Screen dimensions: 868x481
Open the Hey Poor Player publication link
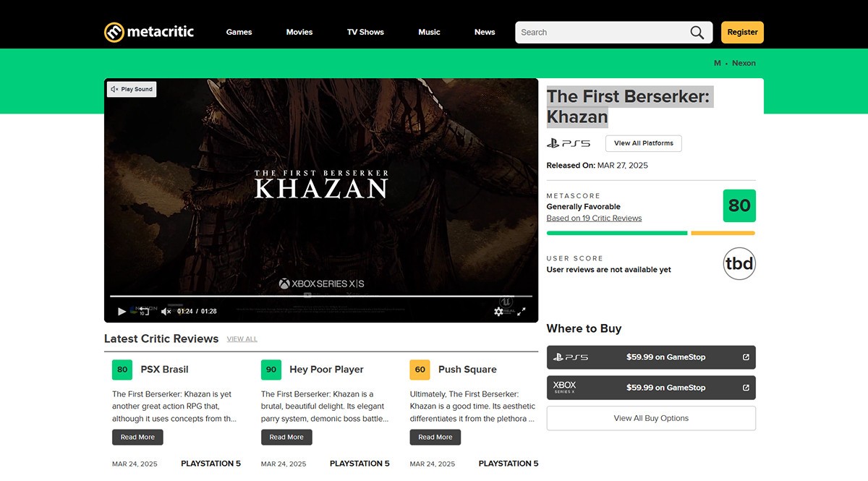pos(326,369)
